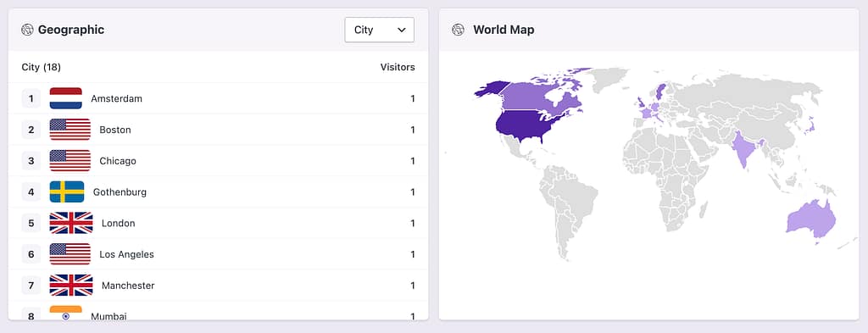This screenshot has height=333, width=868.
Task: Click the Visitors column header
Action: click(x=398, y=67)
